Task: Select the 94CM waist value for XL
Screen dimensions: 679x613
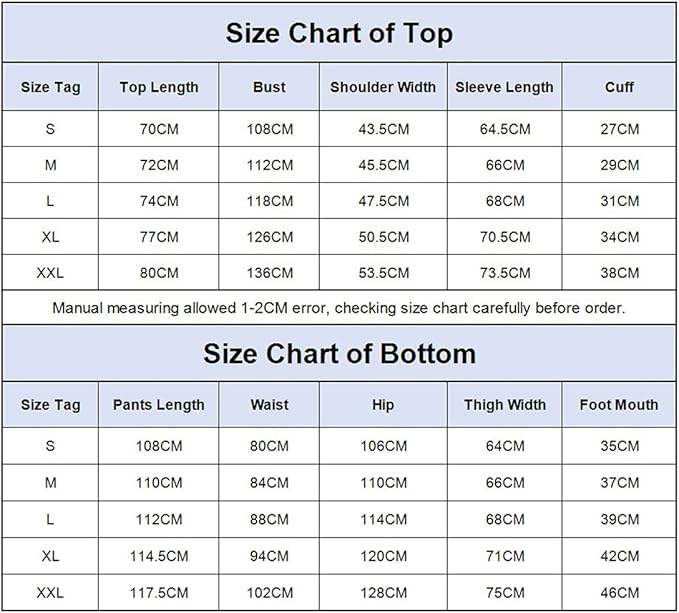Action: tap(269, 556)
